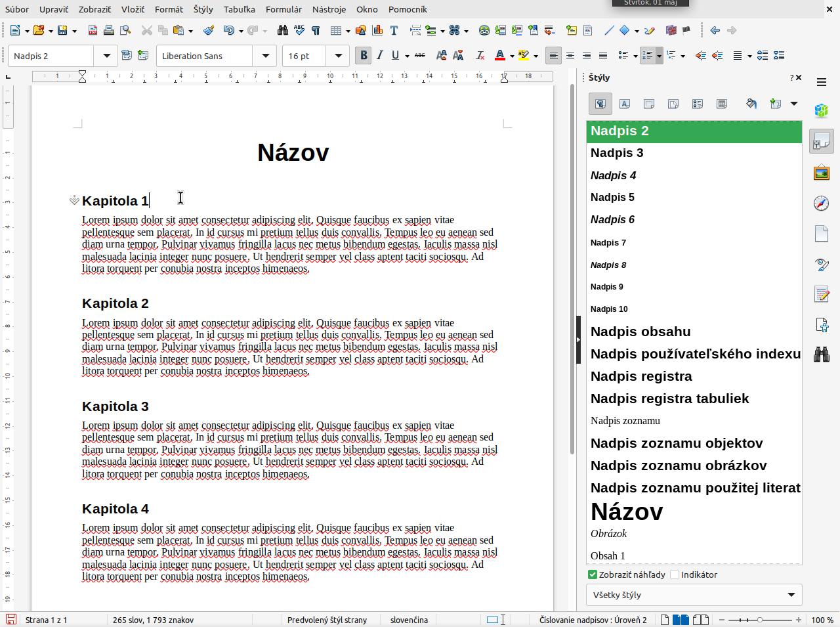Open styles actions dropdown arrow in panel
Image resolution: width=840 pixels, height=627 pixels.
[793, 104]
